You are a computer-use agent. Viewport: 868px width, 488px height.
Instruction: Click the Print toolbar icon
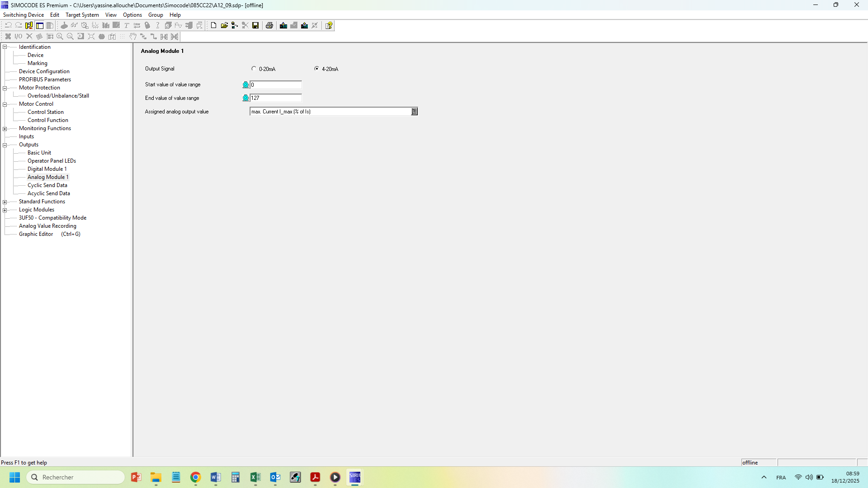269,25
